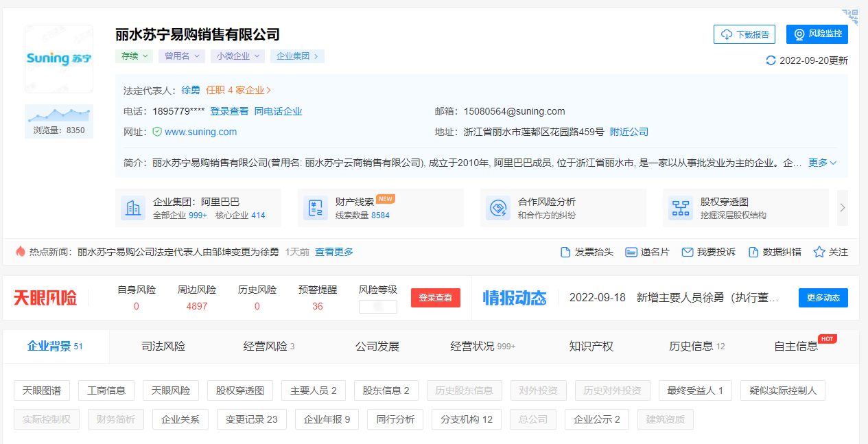Click the Suning company logo thumbnail
This screenshot has height=444, width=868.
pos(59,59)
